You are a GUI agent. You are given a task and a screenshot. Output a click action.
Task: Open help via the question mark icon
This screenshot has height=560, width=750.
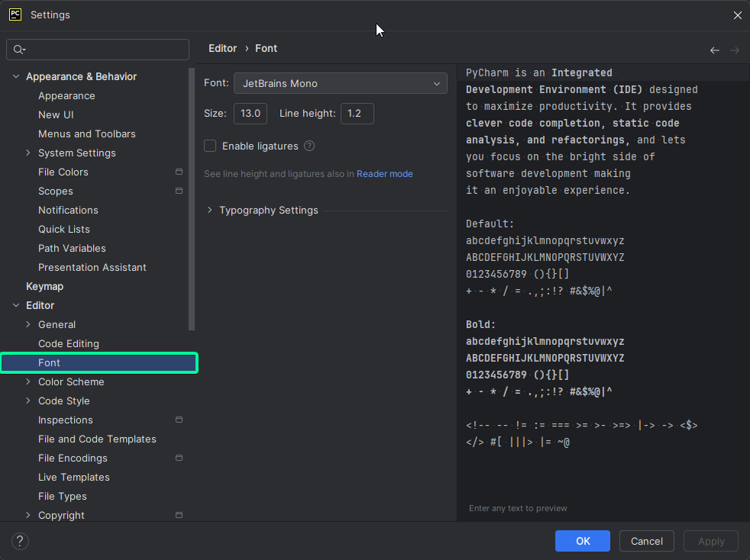[x=20, y=541]
